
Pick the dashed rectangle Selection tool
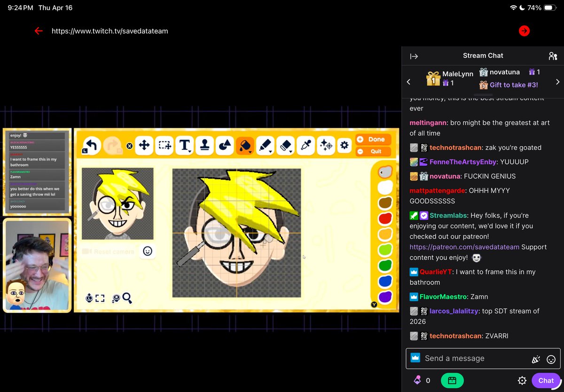click(x=164, y=145)
